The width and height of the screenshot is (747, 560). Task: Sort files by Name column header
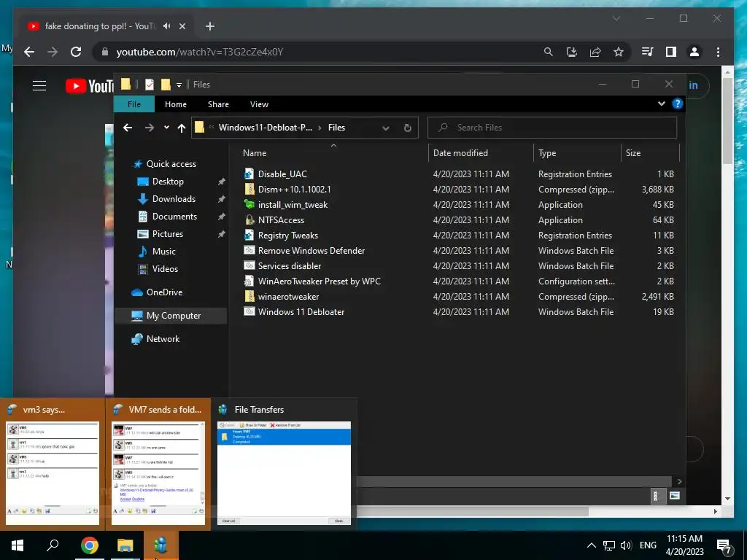click(x=255, y=153)
